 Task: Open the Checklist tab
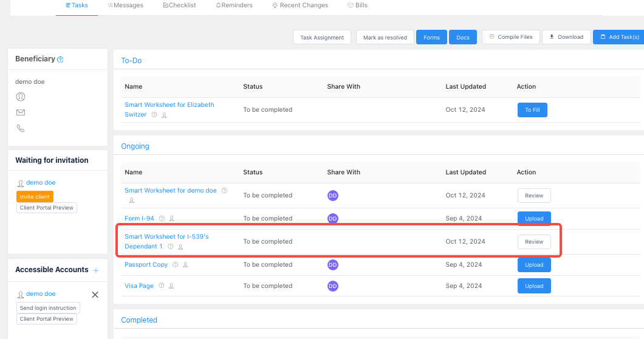coord(179,5)
